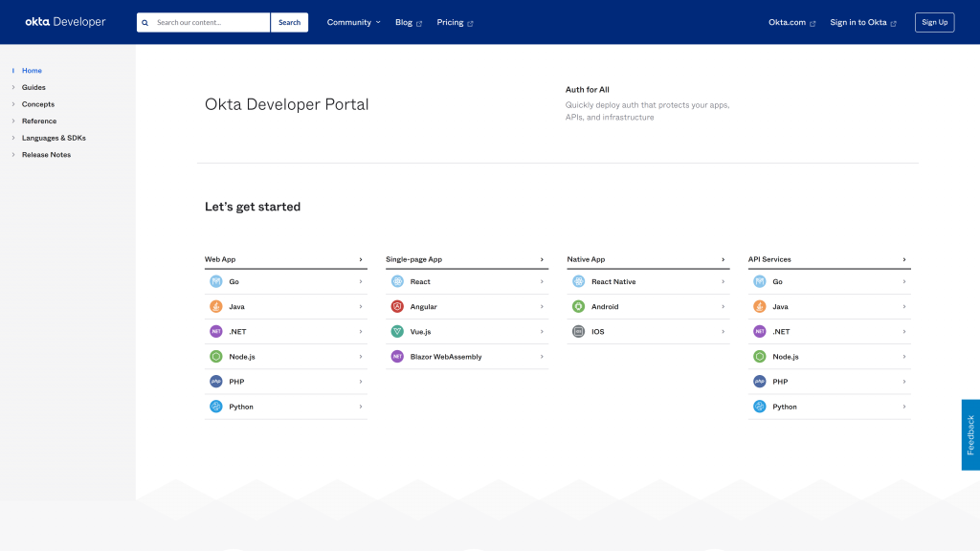Click the search content input field

(211, 22)
